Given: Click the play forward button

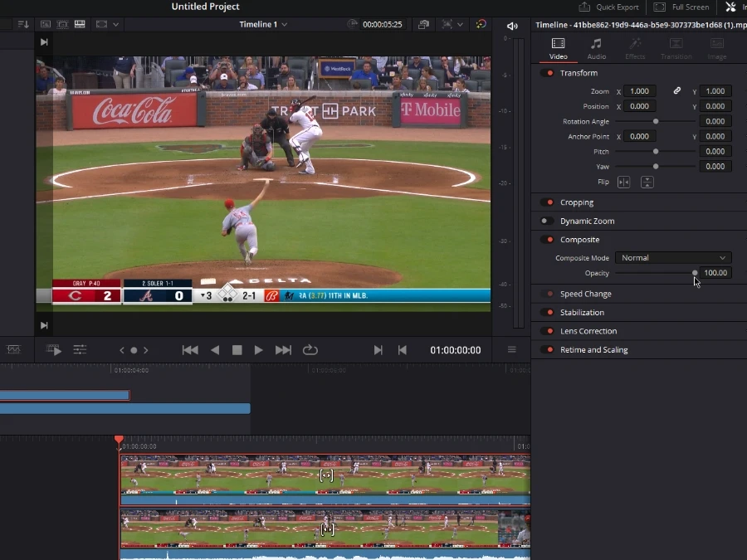Looking at the screenshot, I should pyautogui.click(x=258, y=350).
